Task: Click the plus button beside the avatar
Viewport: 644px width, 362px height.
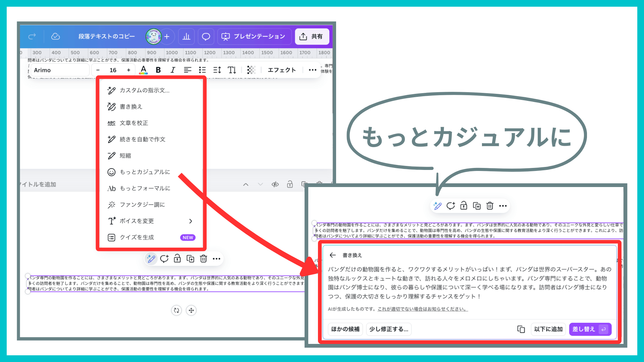Action: [167, 37]
